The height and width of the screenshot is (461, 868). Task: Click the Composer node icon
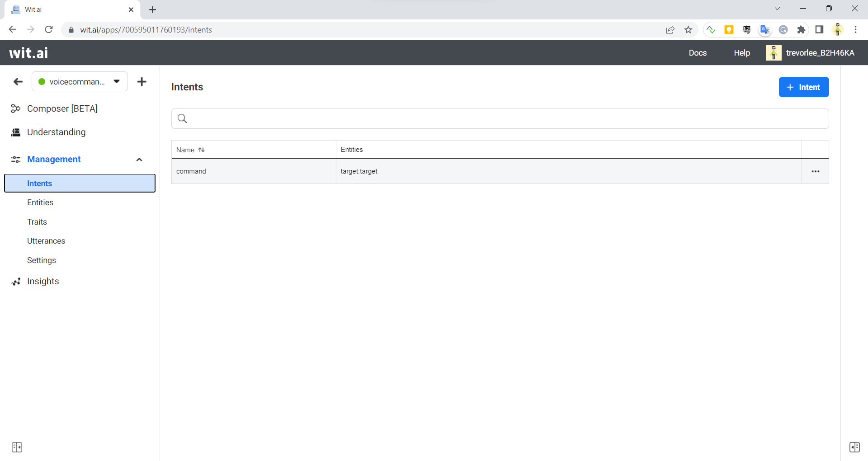coord(16,108)
